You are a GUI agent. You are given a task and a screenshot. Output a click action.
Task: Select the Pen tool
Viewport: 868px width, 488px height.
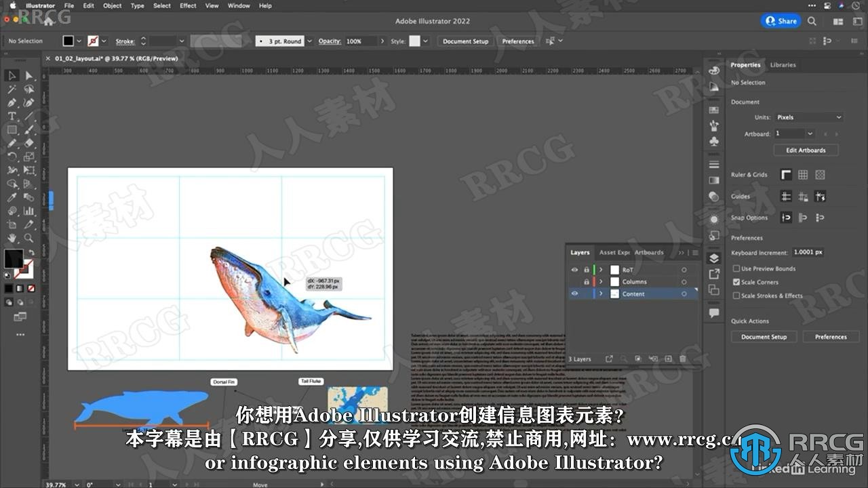pyautogui.click(x=12, y=102)
